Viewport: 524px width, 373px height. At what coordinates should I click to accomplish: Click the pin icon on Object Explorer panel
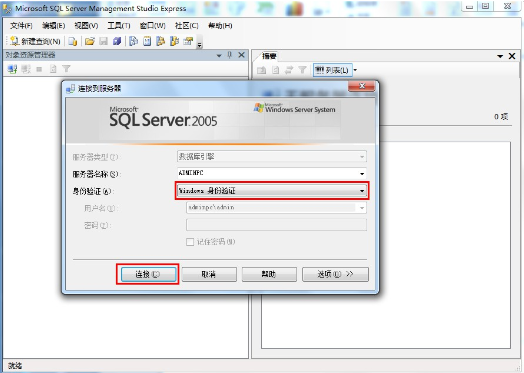[x=230, y=55]
